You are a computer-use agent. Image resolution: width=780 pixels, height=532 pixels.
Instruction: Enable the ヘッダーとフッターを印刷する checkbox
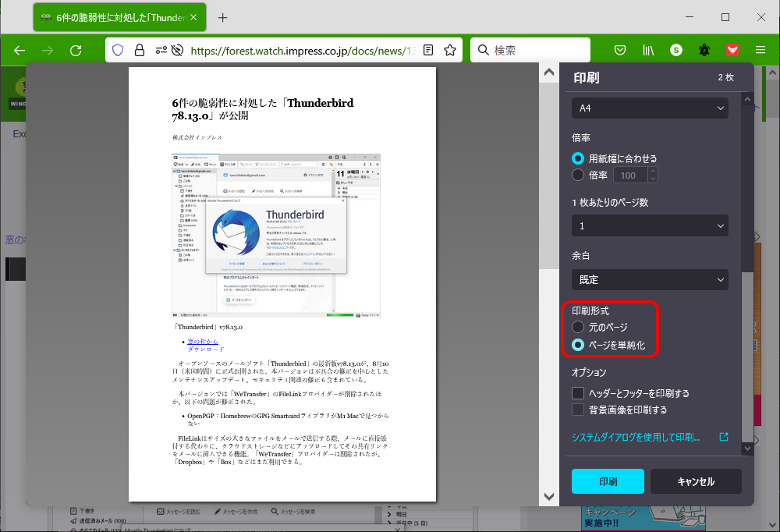coord(577,393)
